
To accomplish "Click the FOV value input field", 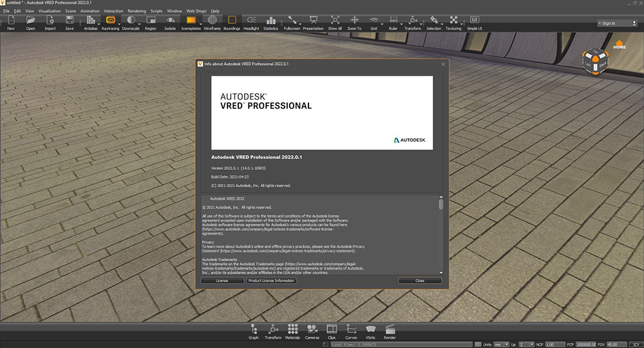I will pos(617,345).
